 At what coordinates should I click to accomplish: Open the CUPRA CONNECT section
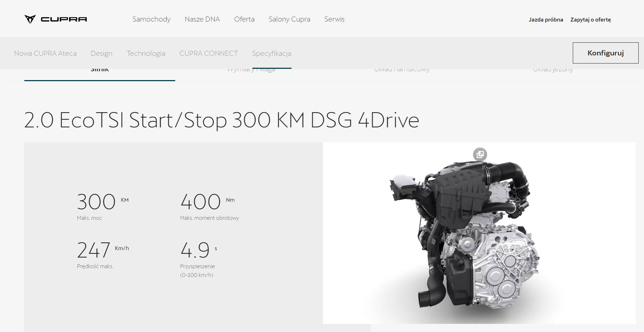209,53
